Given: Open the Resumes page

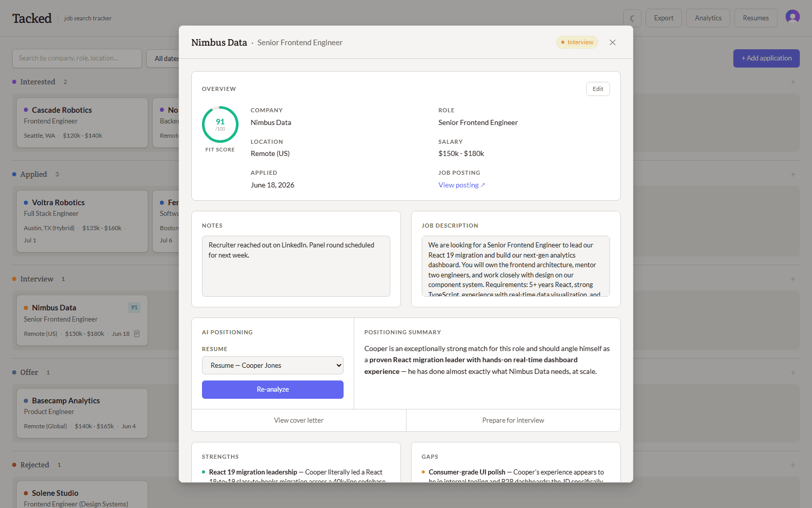Looking at the screenshot, I should coord(756,18).
